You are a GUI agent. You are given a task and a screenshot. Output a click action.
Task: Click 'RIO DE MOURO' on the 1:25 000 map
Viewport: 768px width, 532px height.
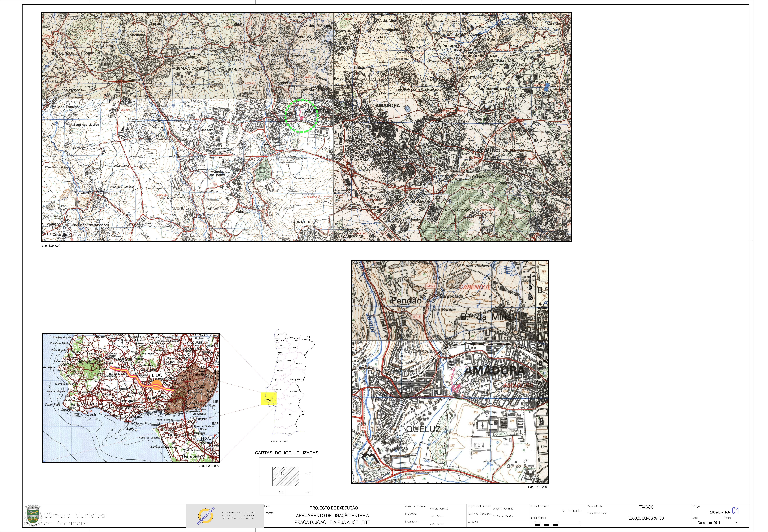[65, 53]
